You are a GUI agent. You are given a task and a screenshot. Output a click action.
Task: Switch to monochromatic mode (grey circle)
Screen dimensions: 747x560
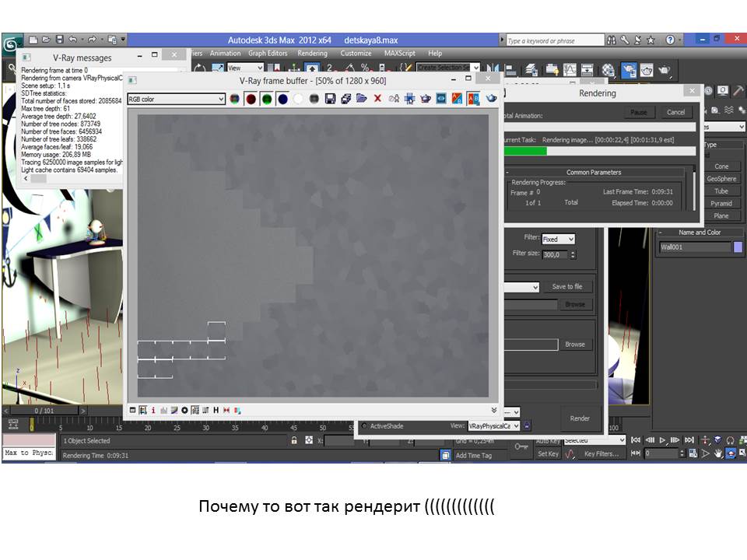click(314, 99)
